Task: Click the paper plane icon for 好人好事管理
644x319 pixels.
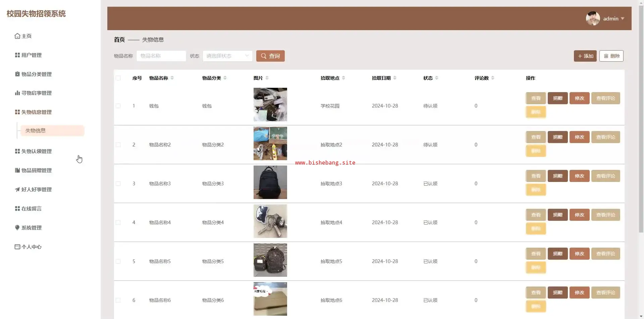Action: click(17, 189)
